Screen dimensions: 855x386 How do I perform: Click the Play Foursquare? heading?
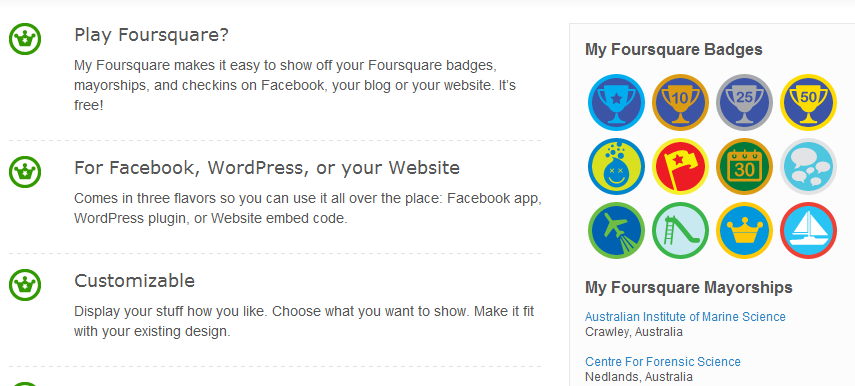[152, 35]
